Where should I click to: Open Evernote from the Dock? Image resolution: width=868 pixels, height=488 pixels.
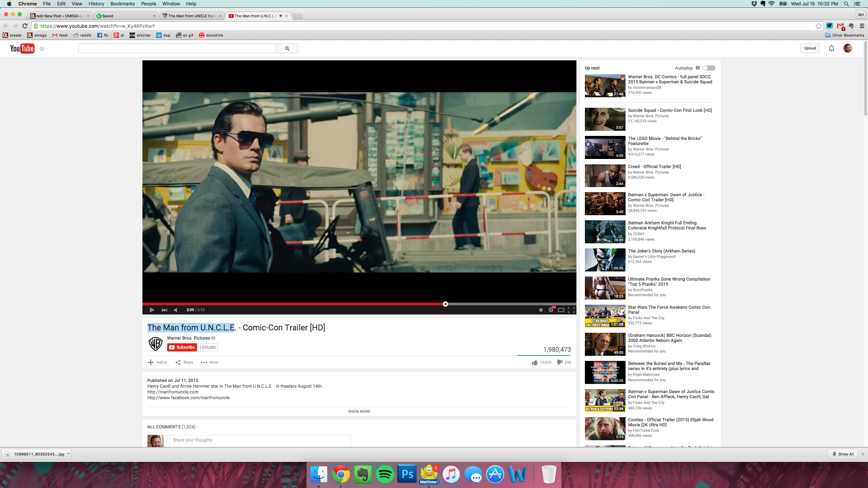[x=363, y=474]
